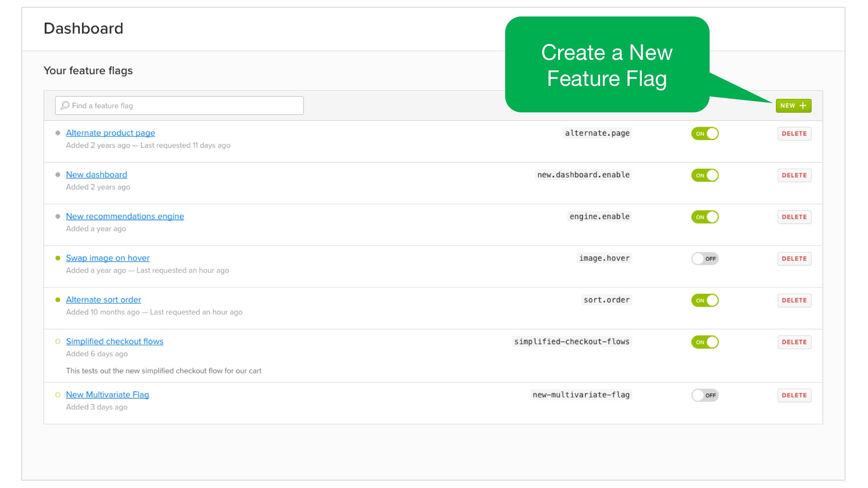
Task: Open New recommendations engine link
Action: [x=125, y=216]
